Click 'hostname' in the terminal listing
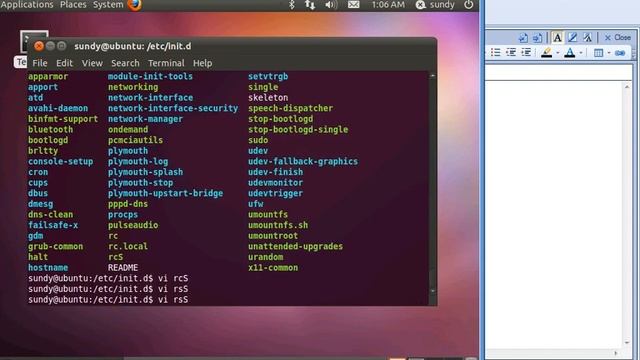 point(48,267)
